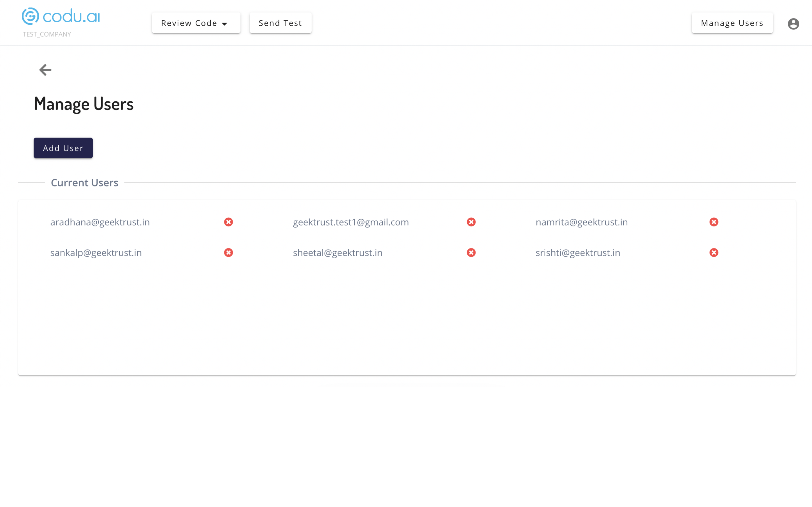Viewport: 812px width, 507px height.
Task: Click the codu.ai logo
Action: click(61, 16)
